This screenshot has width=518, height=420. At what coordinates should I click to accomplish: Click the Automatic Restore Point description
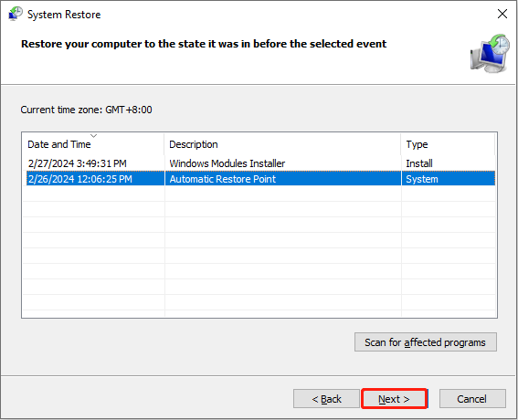(222, 179)
